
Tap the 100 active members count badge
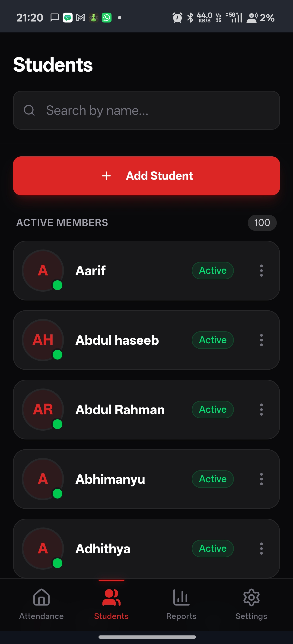(262, 223)
